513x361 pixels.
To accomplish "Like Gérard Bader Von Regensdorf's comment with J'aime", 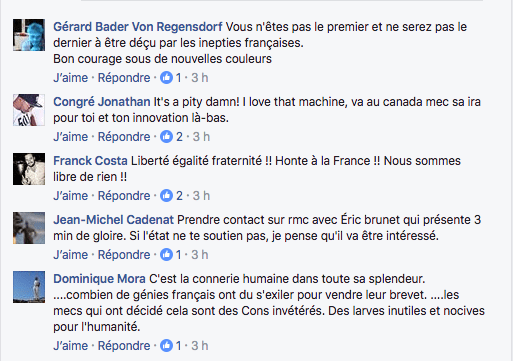I will coord(71,78).
